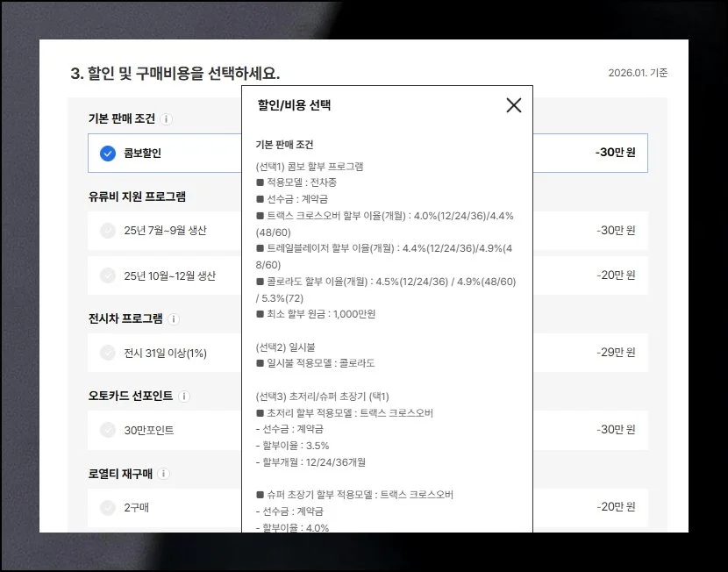728x572 pixels.
Task: Click the info icon beside 기본 판매 조건
Action: click(167, 118)
